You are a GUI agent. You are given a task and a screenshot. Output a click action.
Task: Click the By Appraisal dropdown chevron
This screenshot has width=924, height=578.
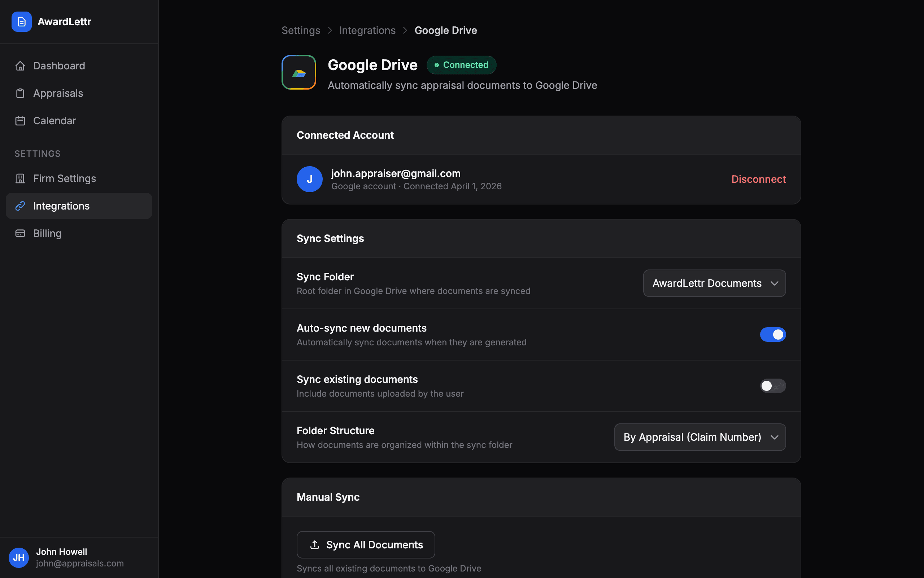click(x=774, y=437)
